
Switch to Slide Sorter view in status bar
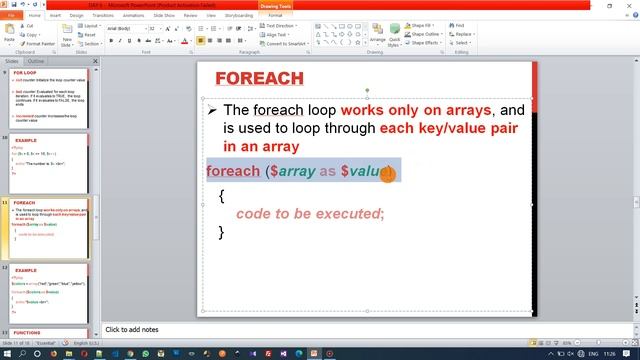click(541, 343)
